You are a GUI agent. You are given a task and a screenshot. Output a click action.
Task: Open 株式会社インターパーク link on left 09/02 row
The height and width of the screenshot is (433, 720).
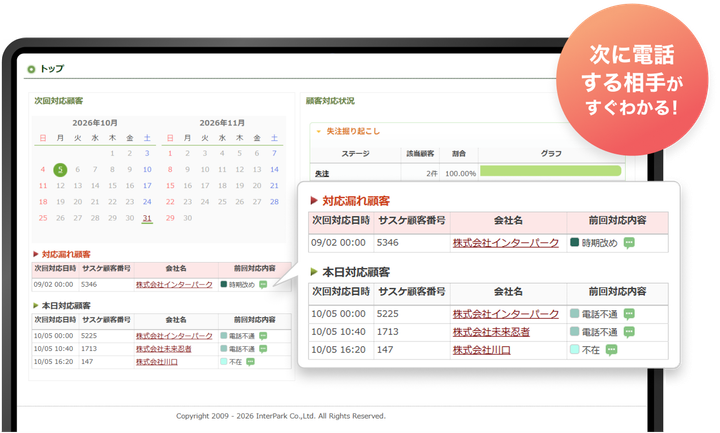174,285
